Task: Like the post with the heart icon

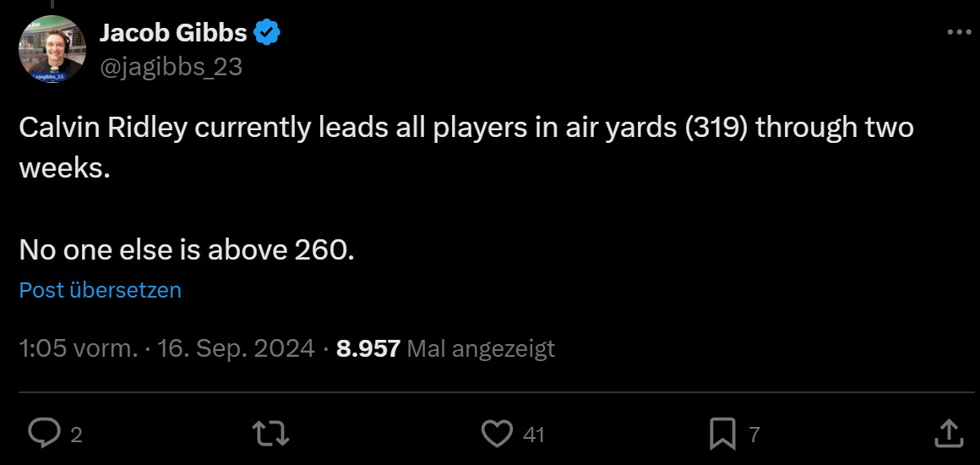Action: point(497,434)
